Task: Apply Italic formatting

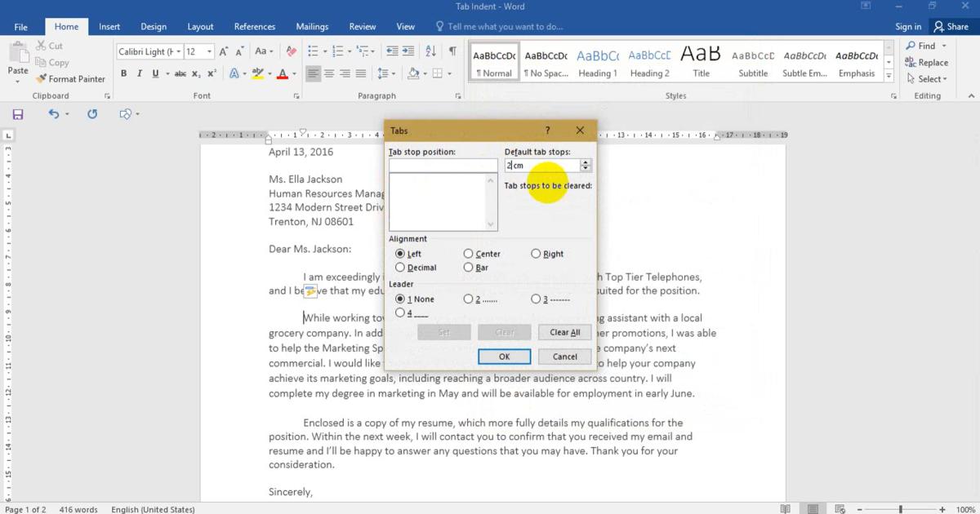Action: tap(140, 73)
